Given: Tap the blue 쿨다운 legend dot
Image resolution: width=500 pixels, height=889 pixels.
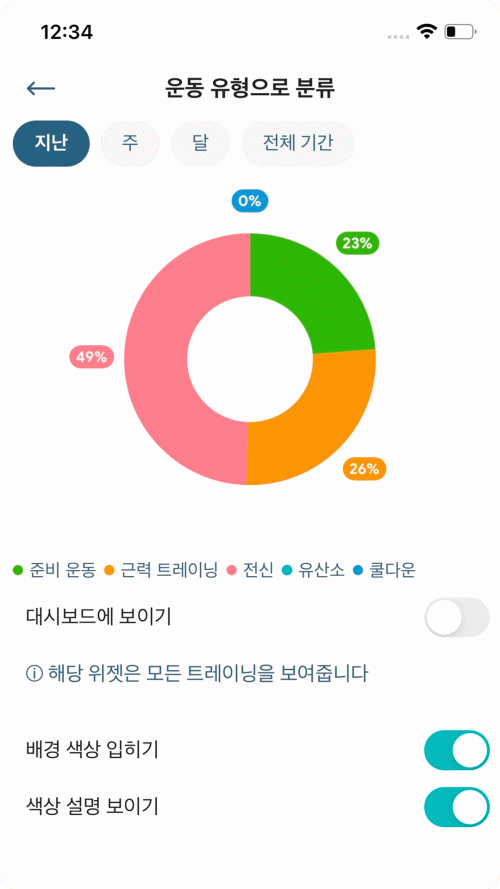Looking at the screenshot, I should 358,570.
